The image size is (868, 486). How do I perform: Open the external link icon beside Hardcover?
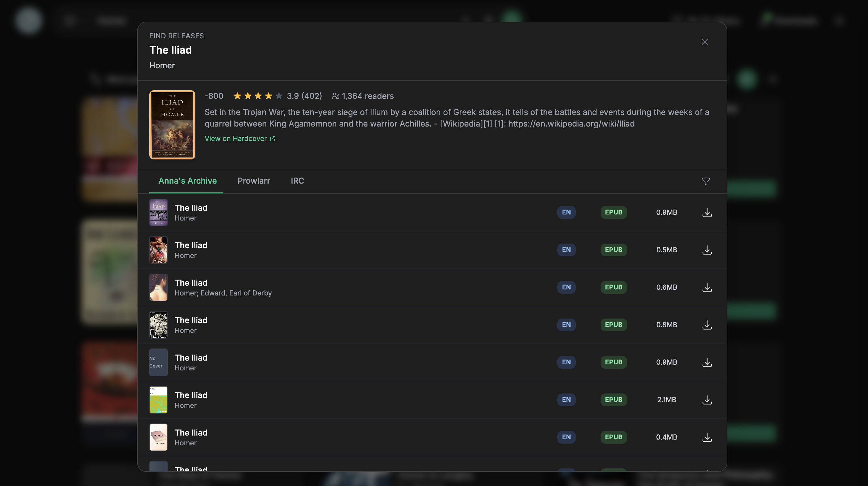coord(273,139)
